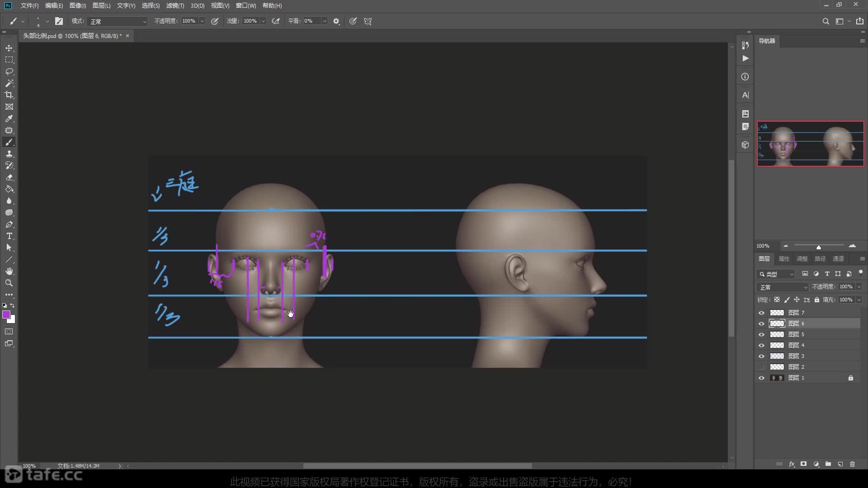Toggle visibility of 图层 5
This screenshot has width=868, height=488.
point(761,334)
